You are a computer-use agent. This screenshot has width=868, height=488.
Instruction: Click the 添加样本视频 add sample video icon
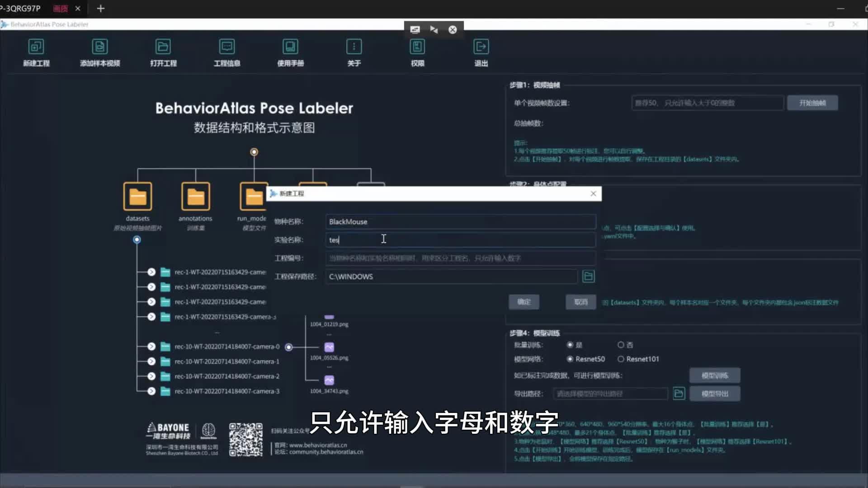tap(100, 47)
